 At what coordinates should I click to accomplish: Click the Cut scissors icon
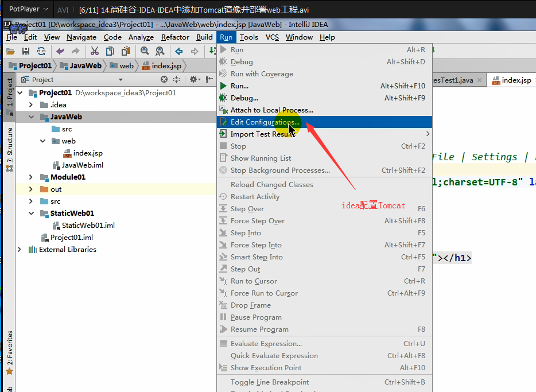[x=94, y=51]
